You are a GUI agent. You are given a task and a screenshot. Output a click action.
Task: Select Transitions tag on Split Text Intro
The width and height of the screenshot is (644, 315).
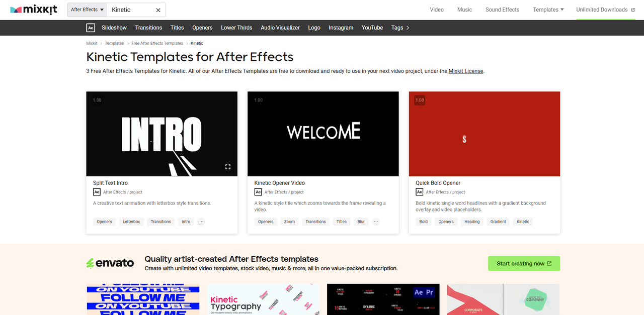tap(161, 222)
